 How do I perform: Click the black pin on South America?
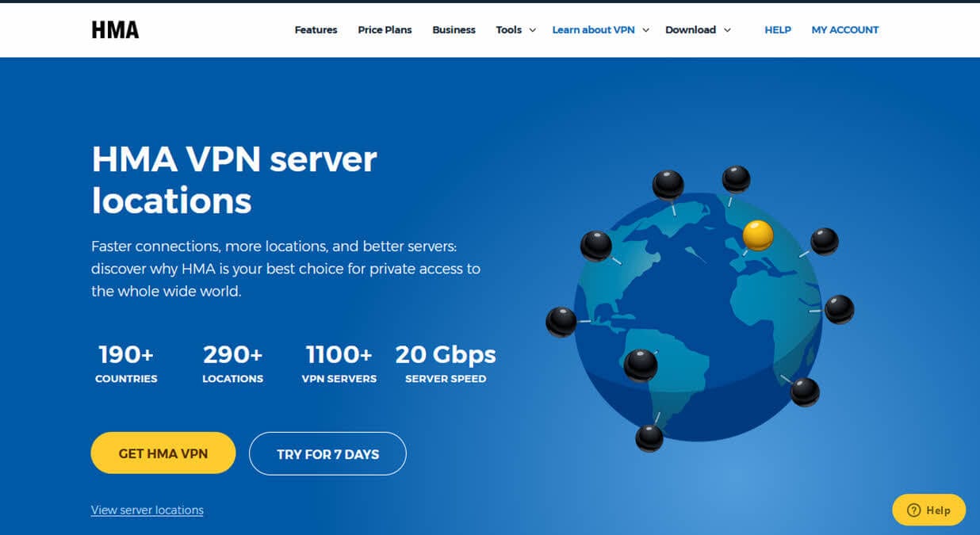tap(641, 365)
